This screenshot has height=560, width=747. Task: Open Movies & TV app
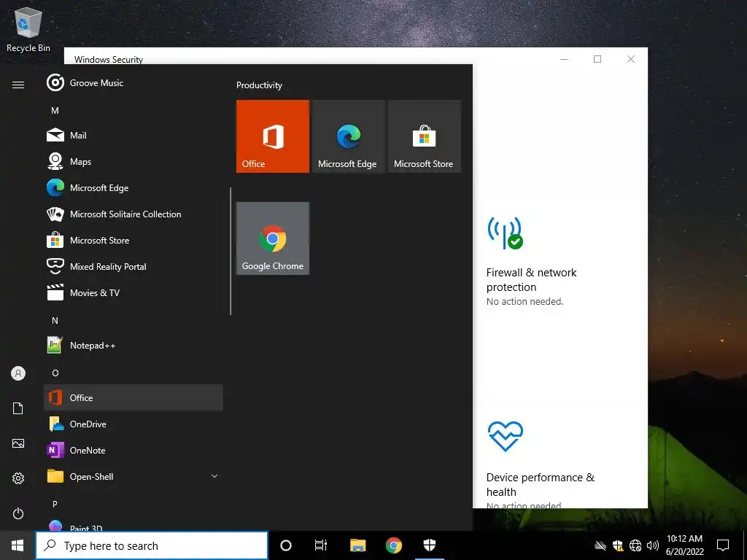[x=133, y=292]
